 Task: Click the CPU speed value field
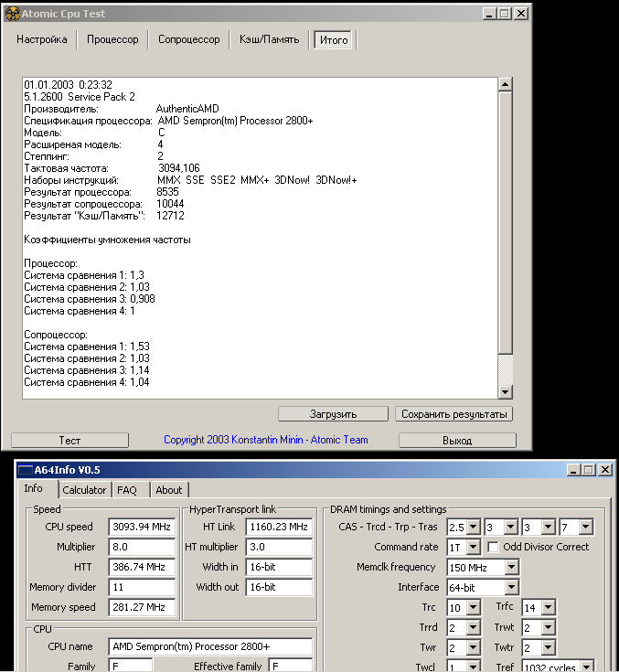(x=142, y=527)
